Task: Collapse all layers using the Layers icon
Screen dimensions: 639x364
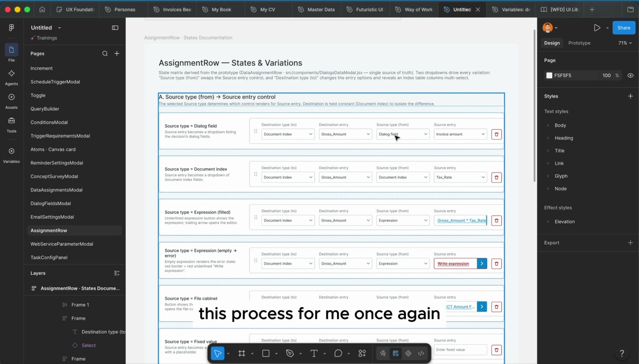Action: click(x=117, y=273)
